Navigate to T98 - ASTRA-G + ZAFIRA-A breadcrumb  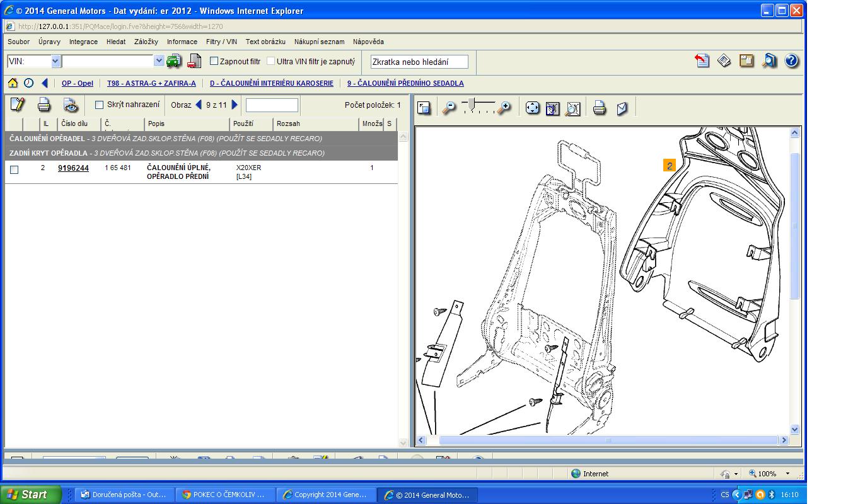click(x=151, y=83)
